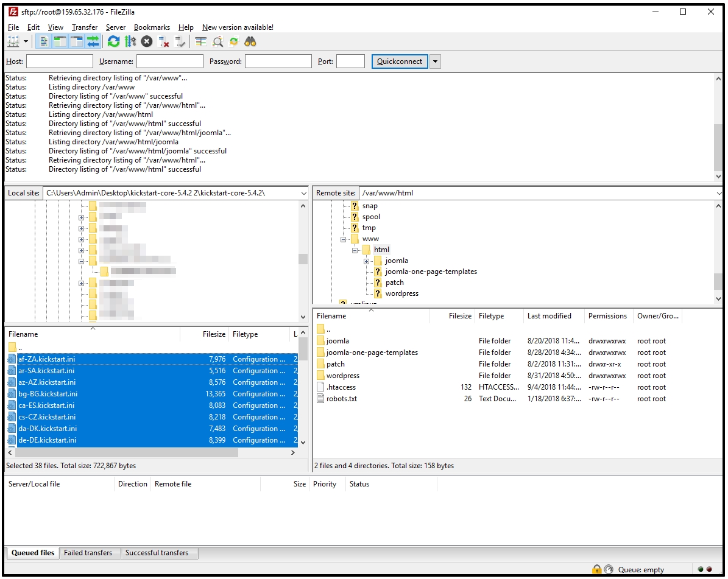This screenshot has width=728, height=579.
Task: Click the Port input field
Action: [350, 61]
